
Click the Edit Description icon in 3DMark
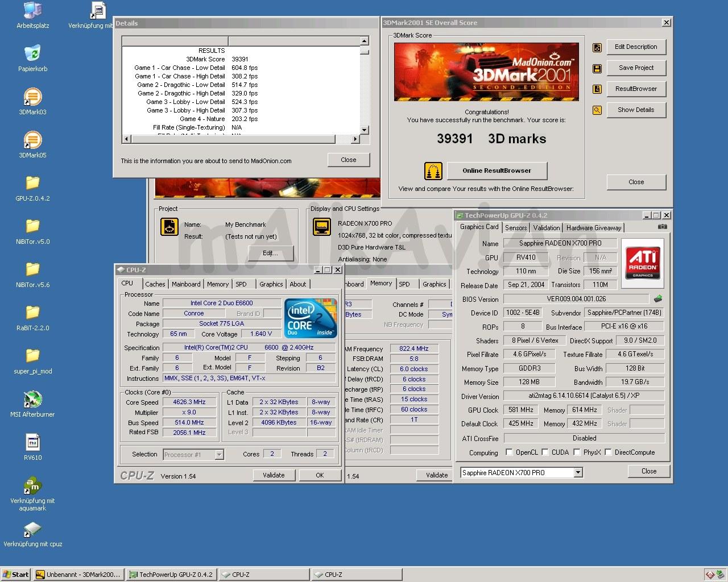(x=597, y=48)
